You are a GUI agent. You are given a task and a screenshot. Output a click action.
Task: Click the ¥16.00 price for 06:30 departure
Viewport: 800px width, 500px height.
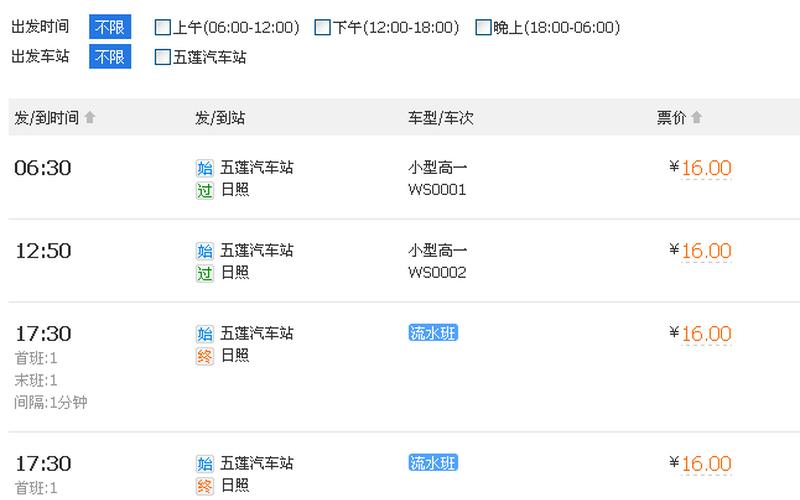pos(705,169)
